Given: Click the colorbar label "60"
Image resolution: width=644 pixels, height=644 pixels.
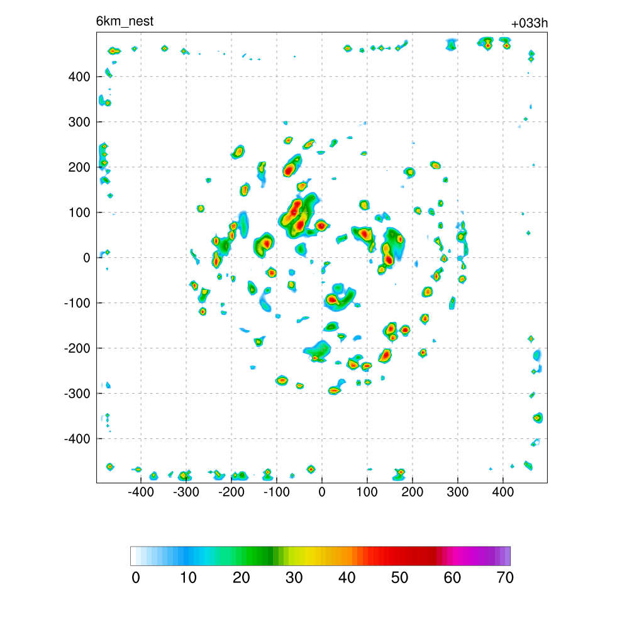Looking at the screenshot, I should point(452,578).
